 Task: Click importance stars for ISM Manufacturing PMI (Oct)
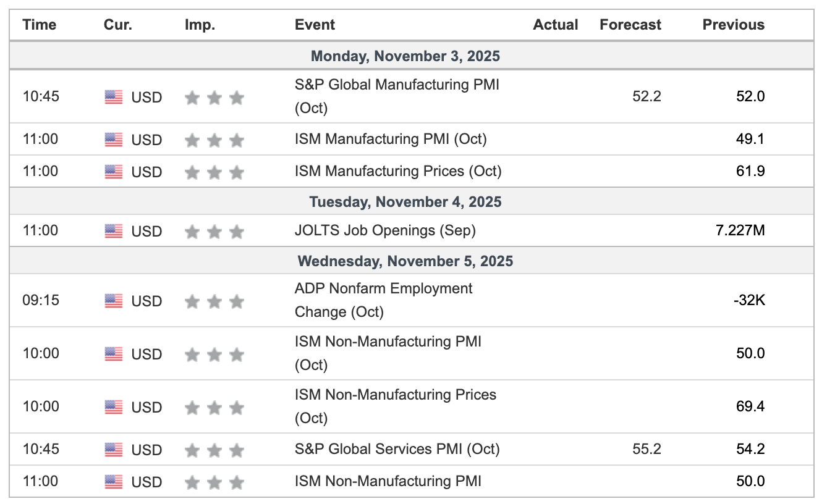pos(214,140)
